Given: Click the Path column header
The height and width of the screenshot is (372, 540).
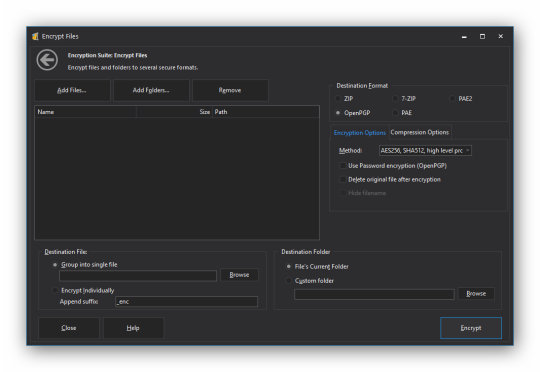Looking at the screenshot, I should click(266, 112).
